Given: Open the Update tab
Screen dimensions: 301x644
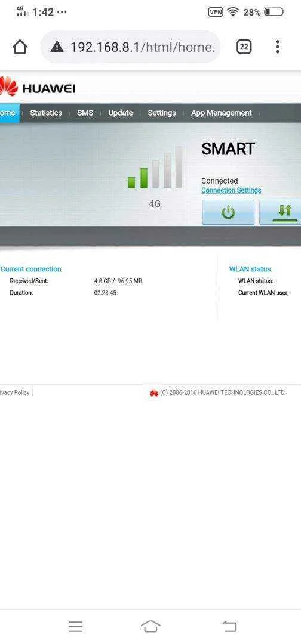Looking at the screenshot, I should pos(121,113).
